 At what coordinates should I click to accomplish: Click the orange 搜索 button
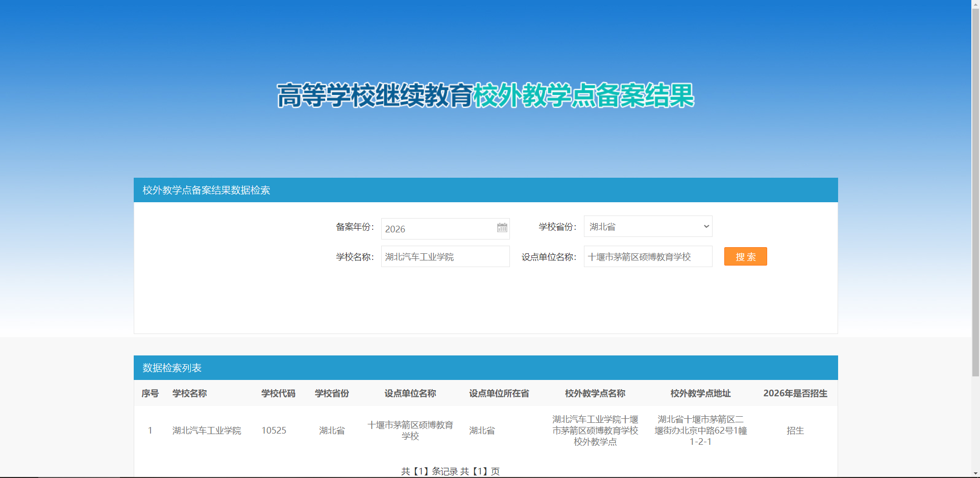(745, 256)
